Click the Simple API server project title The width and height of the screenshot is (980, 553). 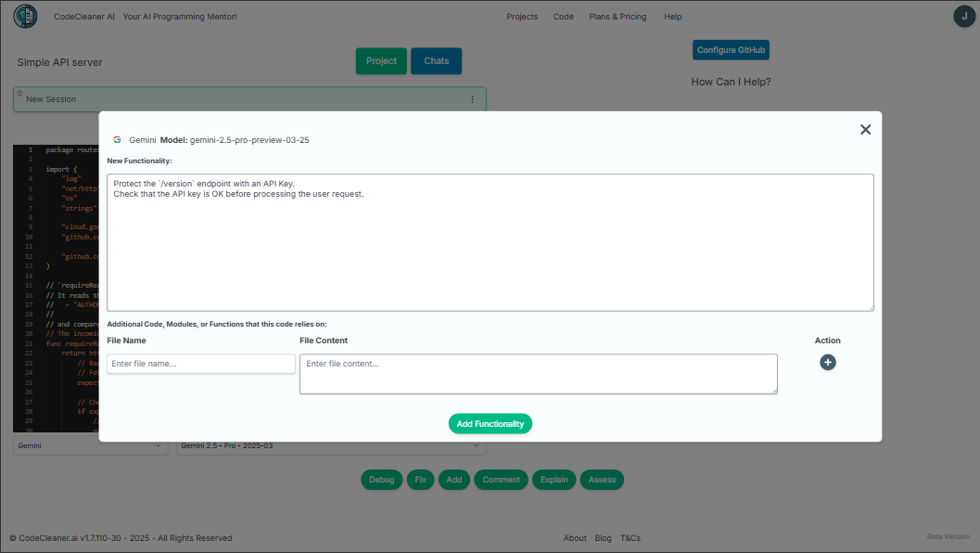pos(60,62)
